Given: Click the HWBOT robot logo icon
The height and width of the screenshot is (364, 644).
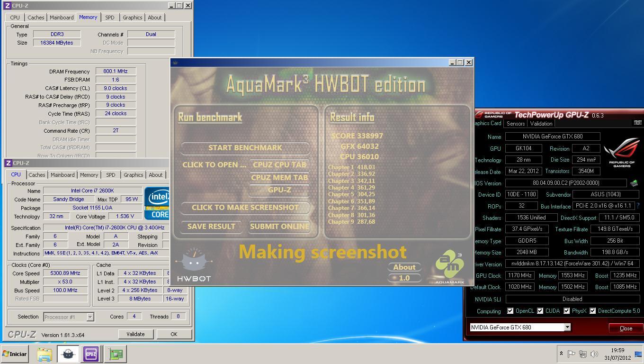Looking at the screenshot, I should [194, 264].
